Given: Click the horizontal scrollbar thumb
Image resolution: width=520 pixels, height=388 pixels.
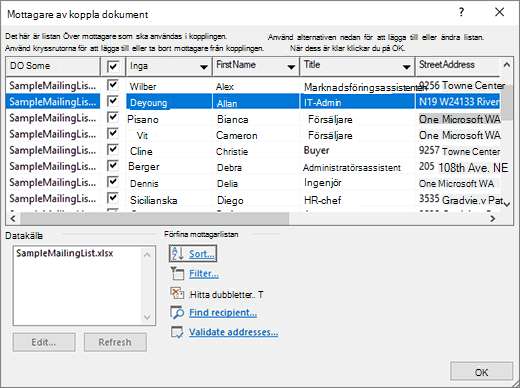Looking at the screenshot, I should (x=155, y=218).
